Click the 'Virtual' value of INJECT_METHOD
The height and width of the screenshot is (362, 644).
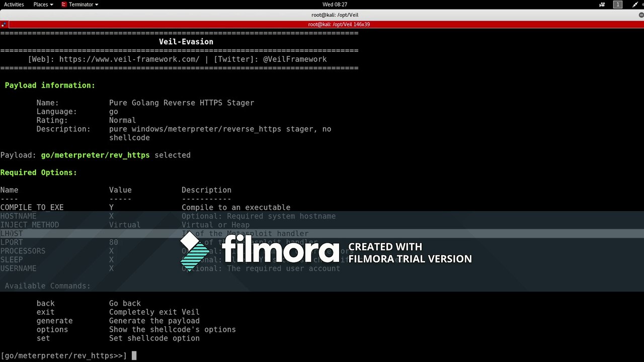(x=125, y=225)
